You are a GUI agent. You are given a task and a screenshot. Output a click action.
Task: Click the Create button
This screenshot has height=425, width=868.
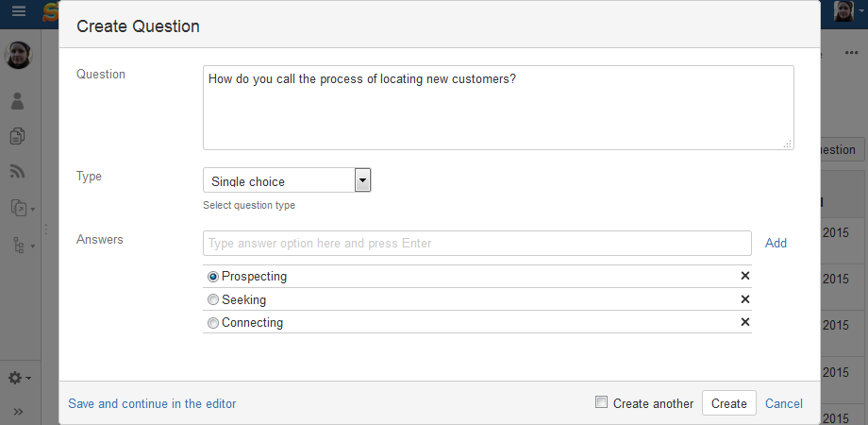click(729, 403)
